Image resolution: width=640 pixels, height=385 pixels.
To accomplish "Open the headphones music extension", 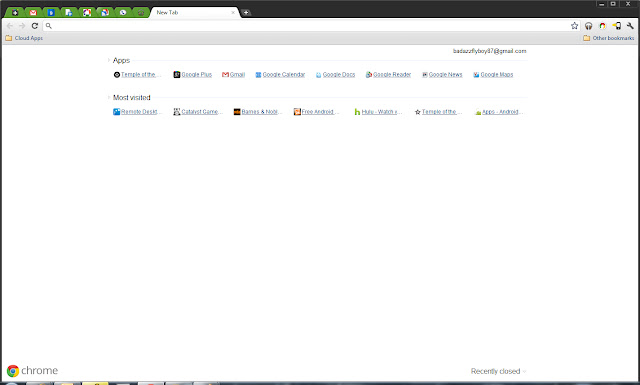I will tap(588, 26).
